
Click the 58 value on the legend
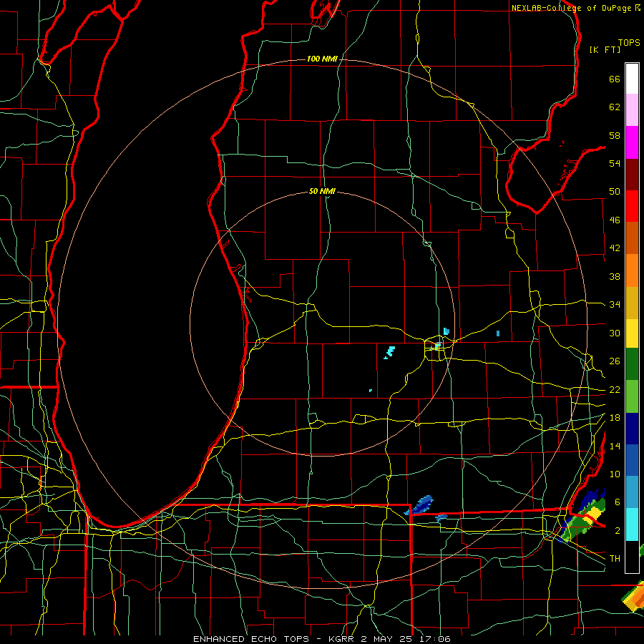tap(615, 135)
